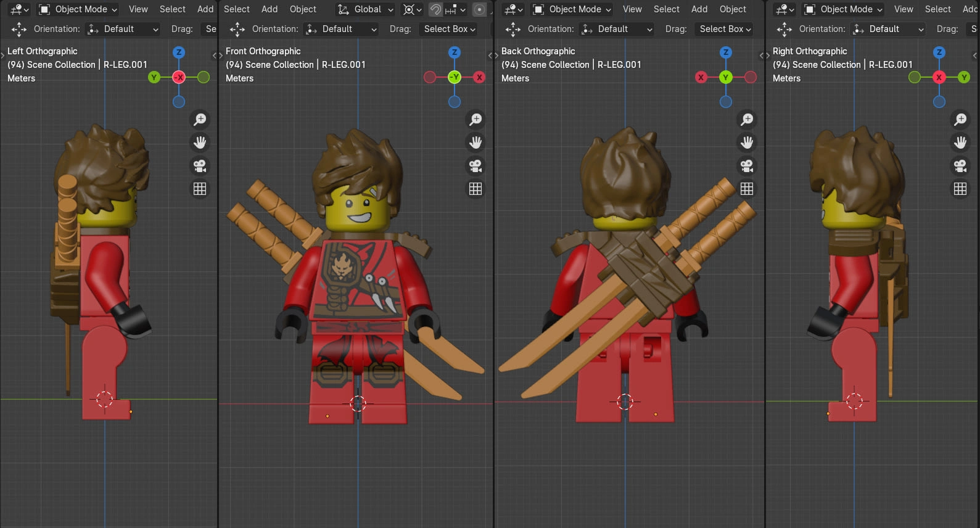Image resolution: width=980 pixels, height=528 pixels.
Task: Toggle proportional editing in the Front viewport header
Action: click(x=479, y=9)
